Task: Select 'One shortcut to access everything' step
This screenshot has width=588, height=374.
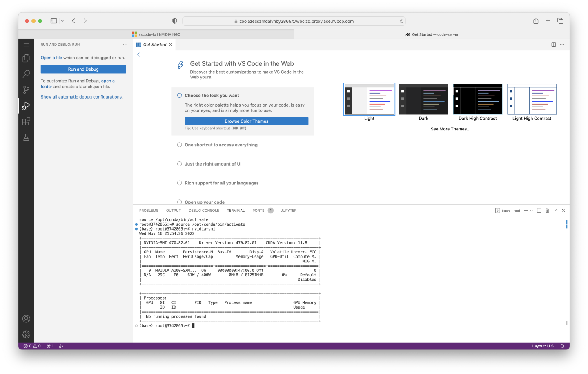Action: click(x=221, y=145)
